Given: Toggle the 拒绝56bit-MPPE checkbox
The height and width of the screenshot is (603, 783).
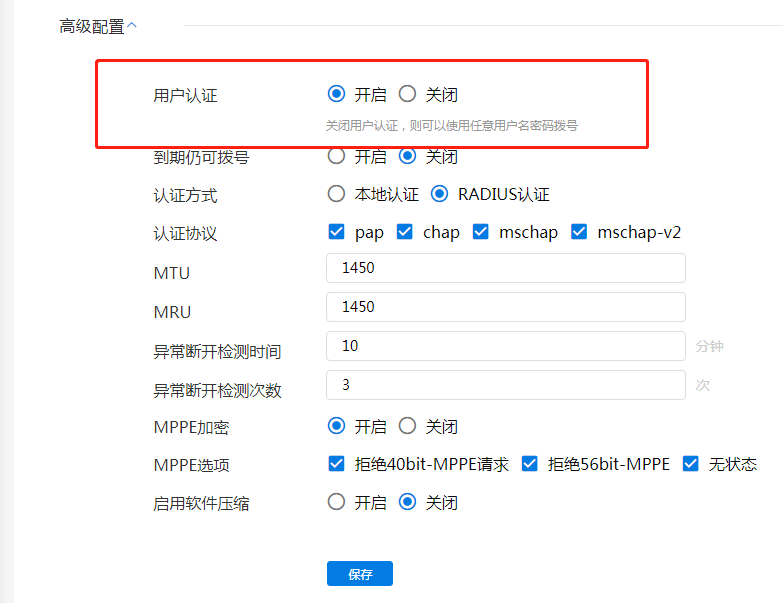Looking at the screenshot, I should pyautogui.click(x=530, y=464).
